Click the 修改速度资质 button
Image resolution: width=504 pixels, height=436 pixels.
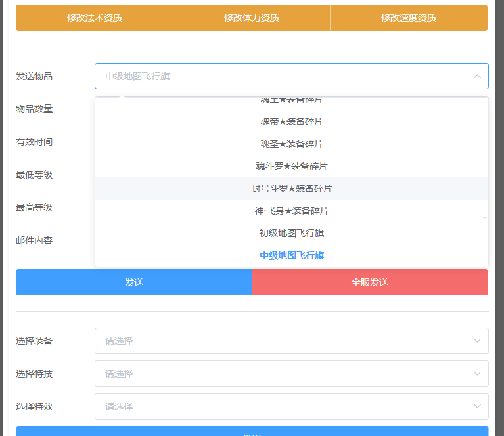(x=408, y=18)
